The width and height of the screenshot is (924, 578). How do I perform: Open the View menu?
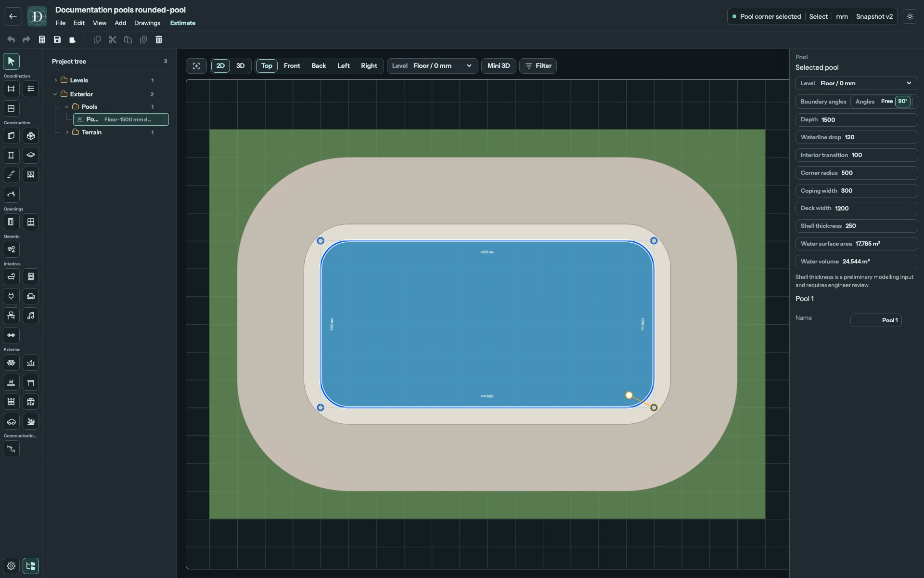coord(100,23)
